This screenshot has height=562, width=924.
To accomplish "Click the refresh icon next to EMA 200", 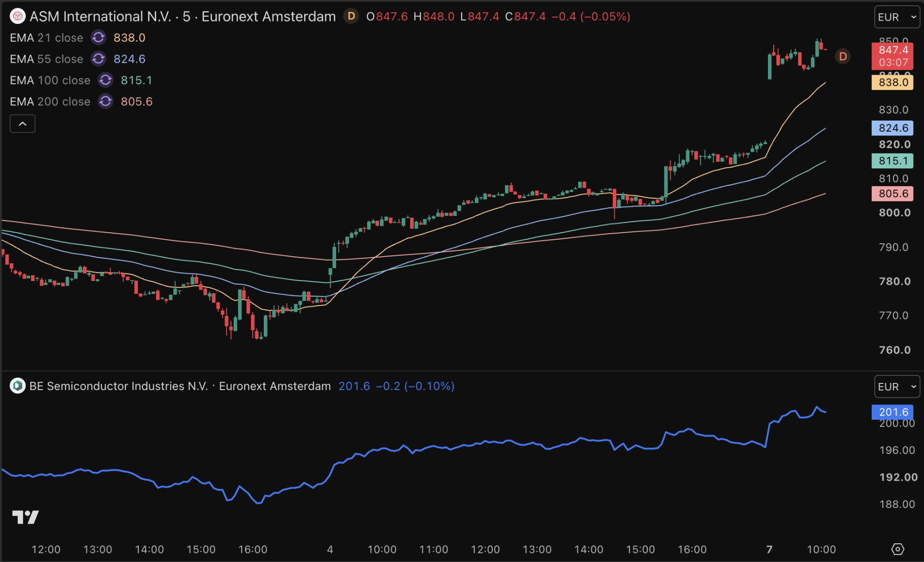I will (106, 101).
